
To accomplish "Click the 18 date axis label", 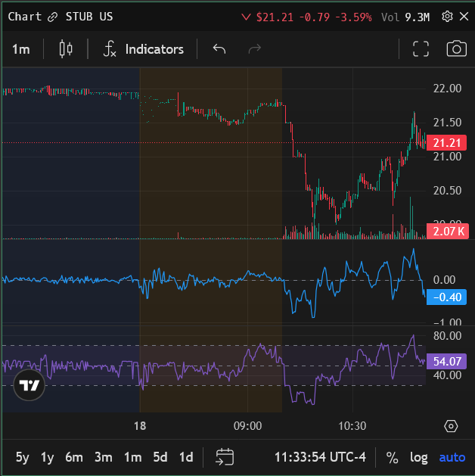I will point(140,426).
